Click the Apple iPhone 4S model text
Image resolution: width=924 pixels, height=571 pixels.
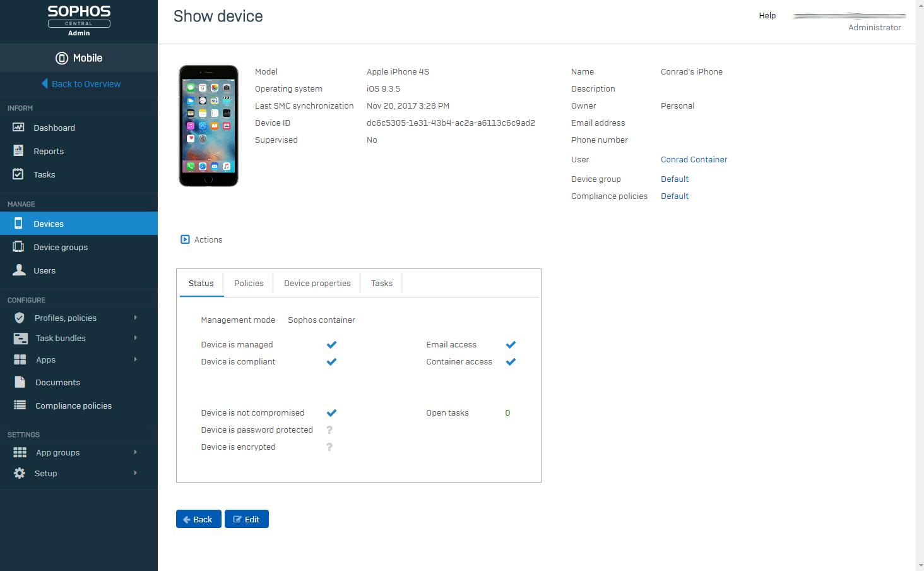398,72
